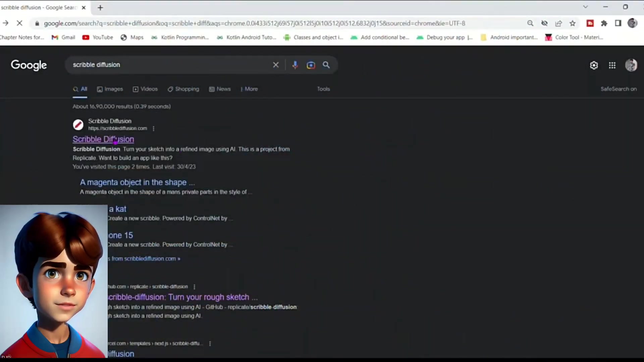Open the 'one 15' sublink
Image resolution: width=644 pixels, height=362 pixels.
point(120,235)
